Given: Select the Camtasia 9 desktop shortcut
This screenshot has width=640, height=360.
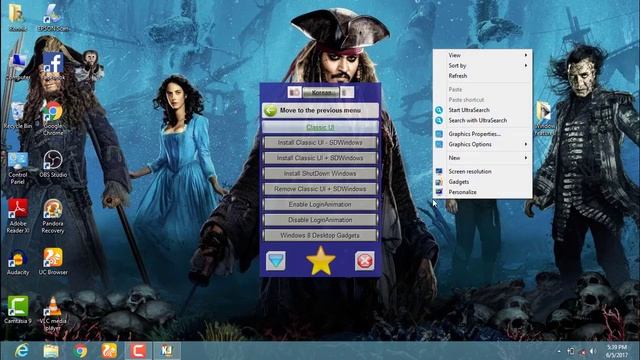Looking at the screenshot, I should pyautogui.click(x=18, y=309).
